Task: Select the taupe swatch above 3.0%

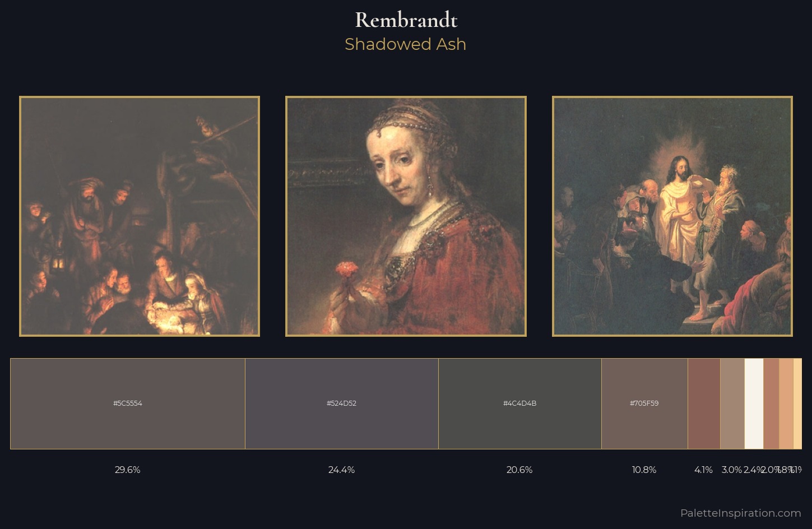Action: [732, 403]
